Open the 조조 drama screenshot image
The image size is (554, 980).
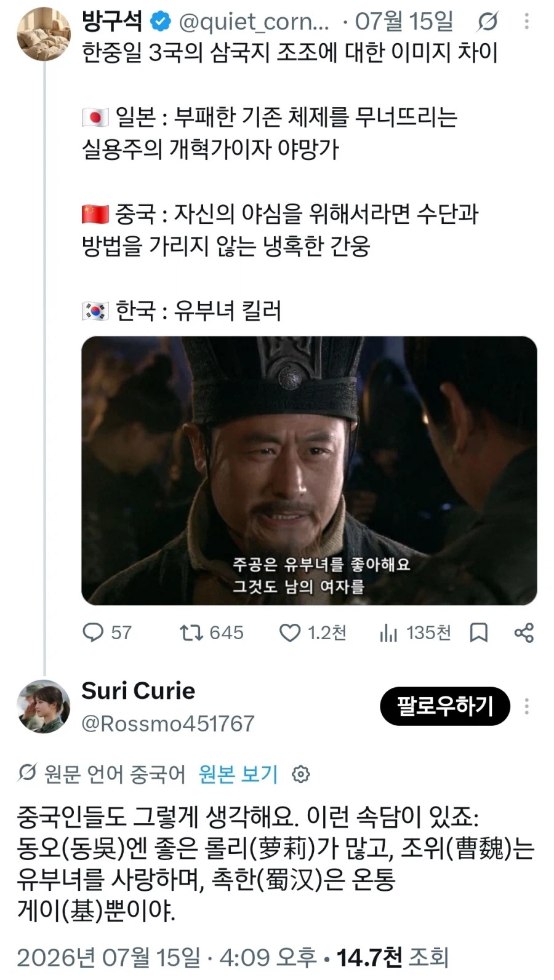tap(309, 471)
